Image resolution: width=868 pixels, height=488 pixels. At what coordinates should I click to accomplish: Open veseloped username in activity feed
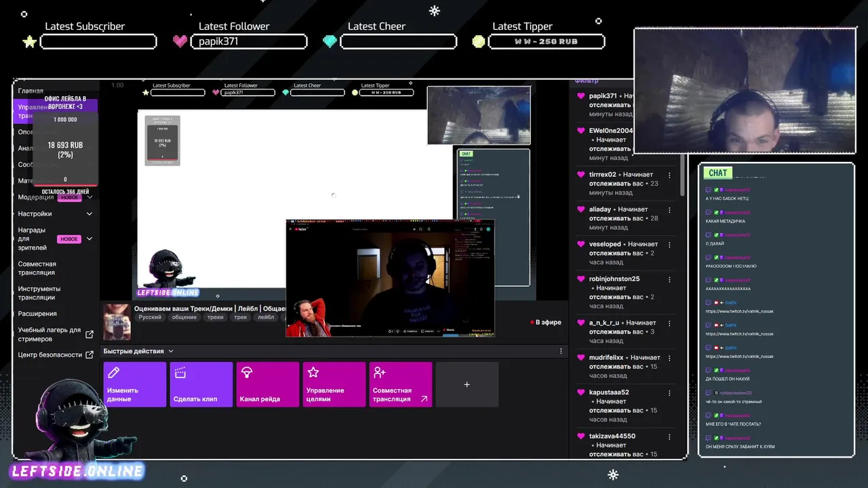click(x=605, y=244)
